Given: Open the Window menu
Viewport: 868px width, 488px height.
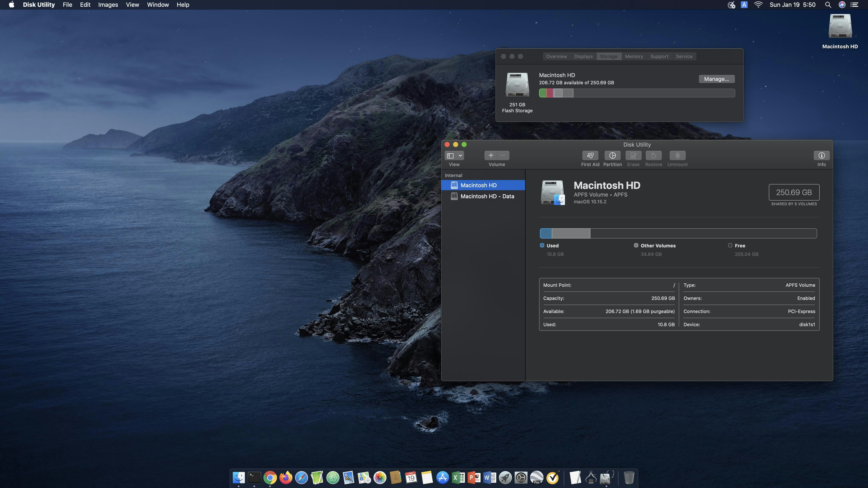Looking at the screenshot, I should click(158, 5).
